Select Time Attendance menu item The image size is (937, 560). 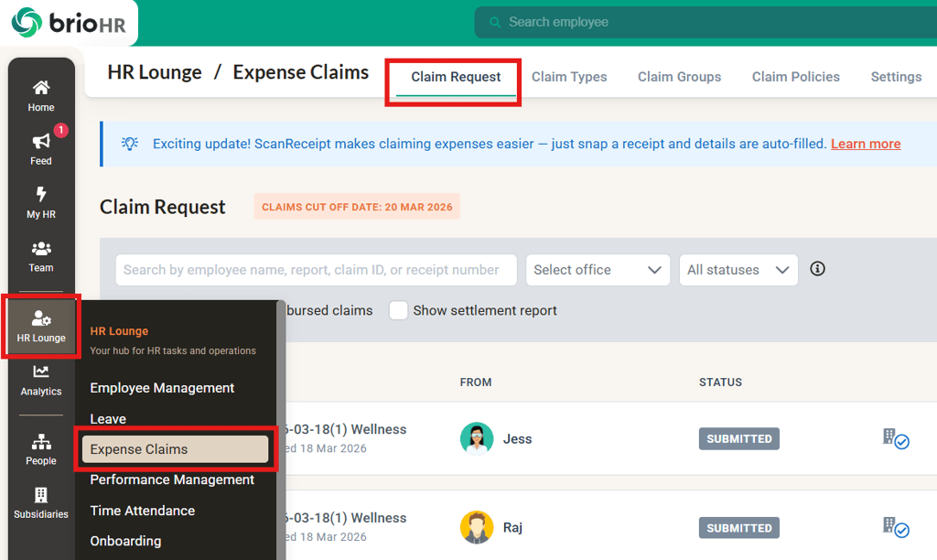coord(142,511)
